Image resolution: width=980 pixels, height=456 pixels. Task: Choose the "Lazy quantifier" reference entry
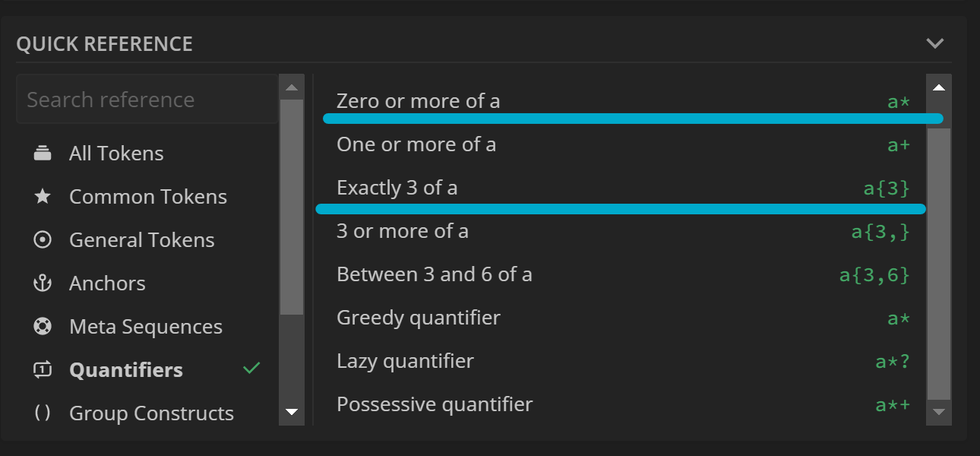pos(405,361)
